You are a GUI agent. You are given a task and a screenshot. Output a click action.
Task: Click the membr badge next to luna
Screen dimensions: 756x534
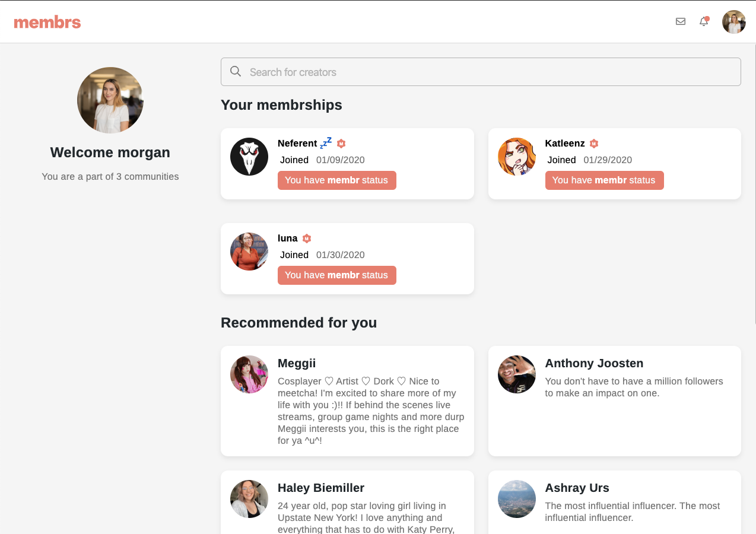click(x=307, y=239)
